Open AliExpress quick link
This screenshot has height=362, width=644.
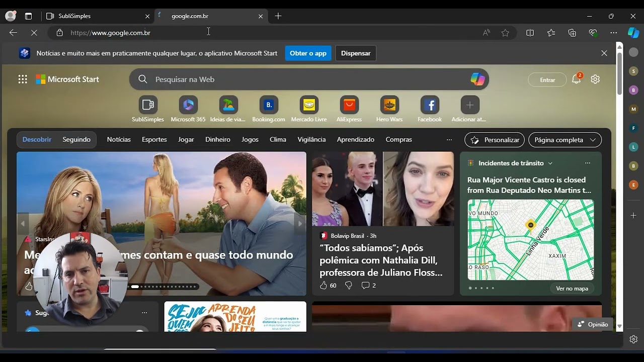349,109
